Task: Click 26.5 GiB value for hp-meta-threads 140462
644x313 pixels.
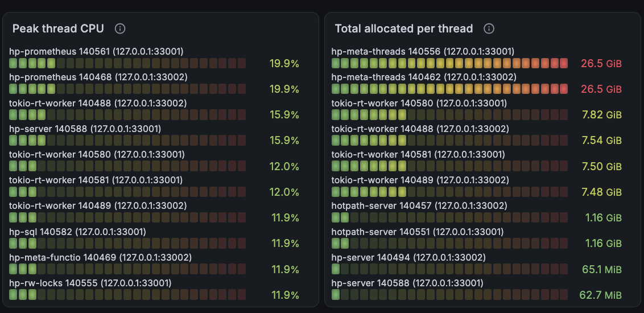Action: coord(601,89)
